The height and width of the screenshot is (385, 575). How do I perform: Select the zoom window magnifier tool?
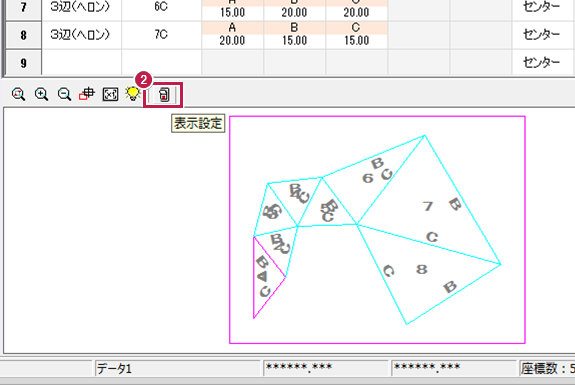point(18,94)
